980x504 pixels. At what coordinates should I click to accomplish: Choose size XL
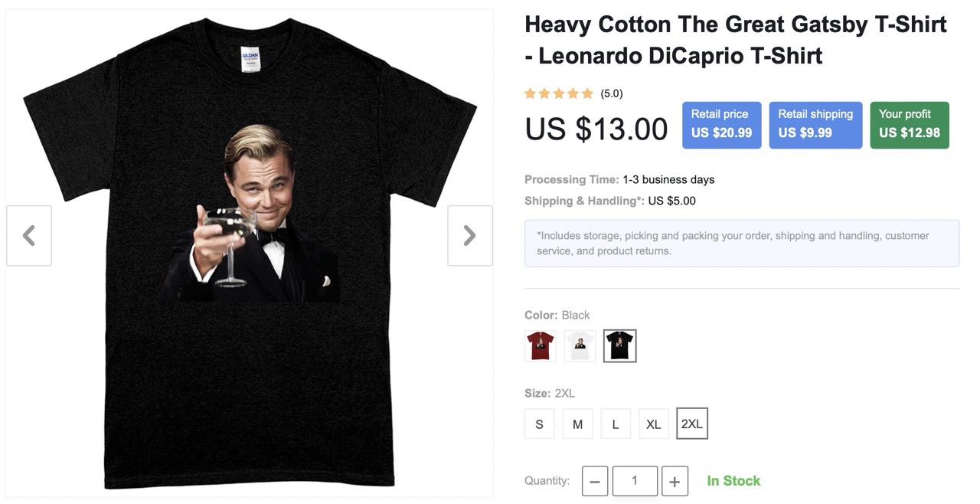coord(653,424)
